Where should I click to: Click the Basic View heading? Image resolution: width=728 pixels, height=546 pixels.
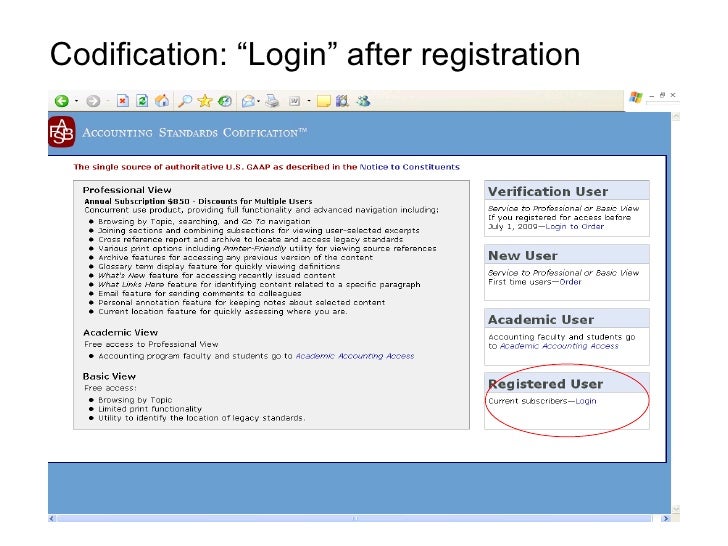(x=109, y=377)
